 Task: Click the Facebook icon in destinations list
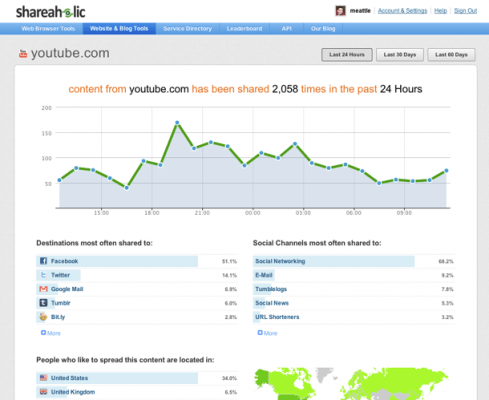pos(43,261)
